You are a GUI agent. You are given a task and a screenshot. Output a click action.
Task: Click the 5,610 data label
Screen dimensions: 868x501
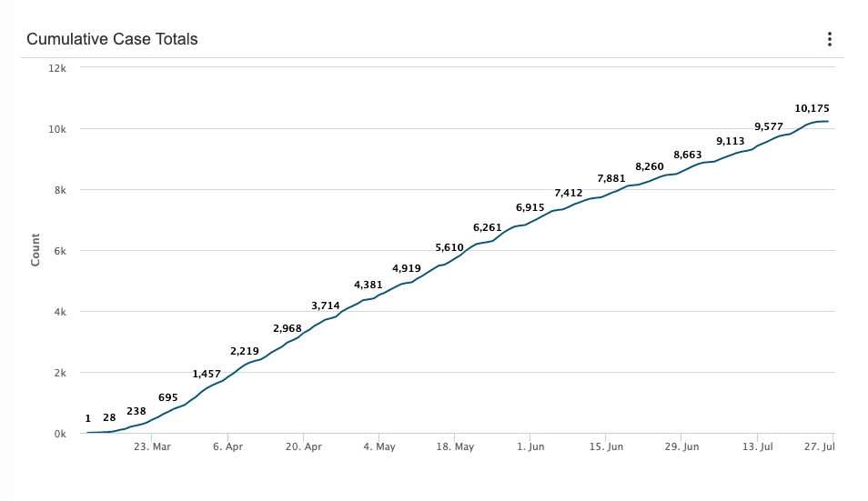(x=449, y=247)
